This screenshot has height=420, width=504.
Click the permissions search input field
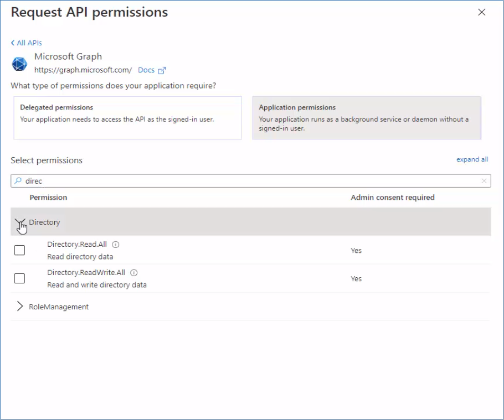coord(249,181)
